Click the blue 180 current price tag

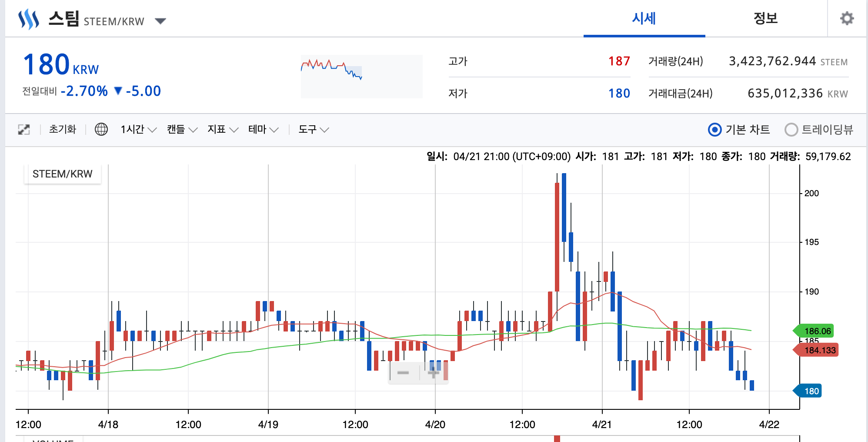[808, 391]
